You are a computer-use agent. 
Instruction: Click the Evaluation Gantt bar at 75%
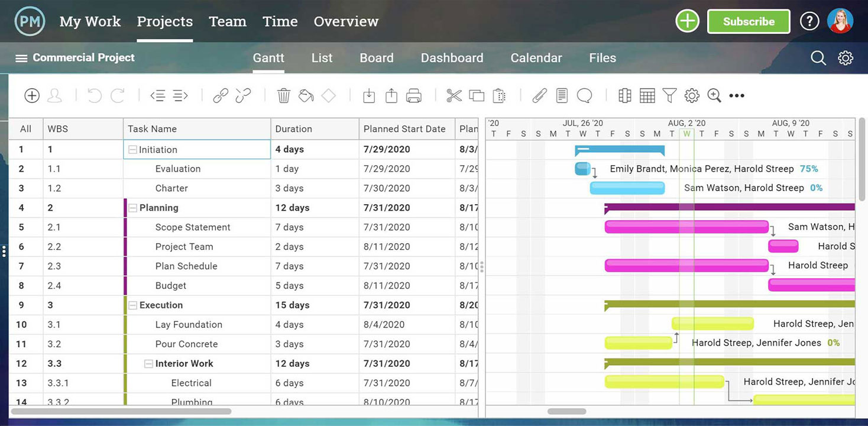coord(582,169)
